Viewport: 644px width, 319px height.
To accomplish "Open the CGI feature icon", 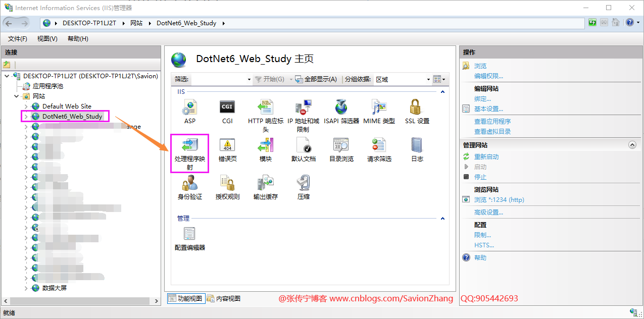I will 227,107.
